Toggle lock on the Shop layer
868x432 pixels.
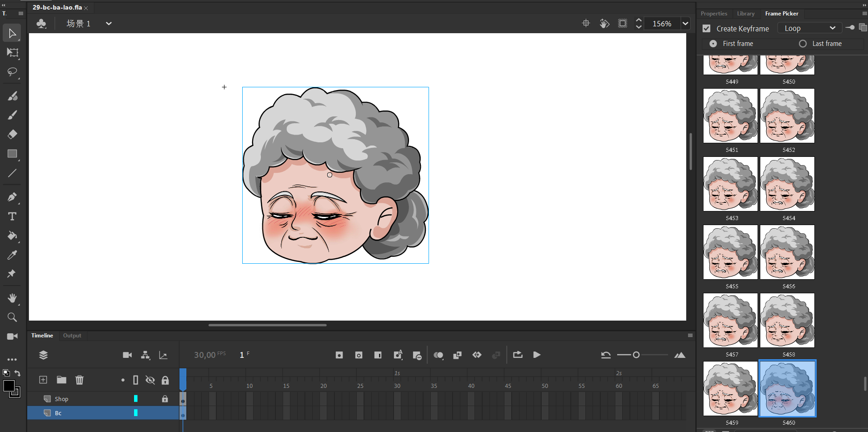click(165, 399)
